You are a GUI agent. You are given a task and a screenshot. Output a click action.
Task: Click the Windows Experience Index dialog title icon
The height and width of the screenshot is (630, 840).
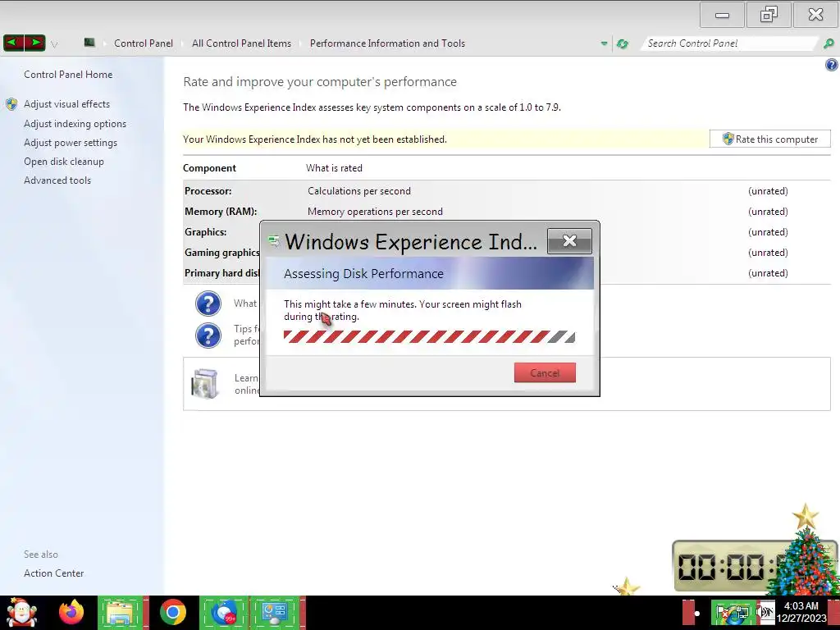pyautogui.click(x=274, y=242)
